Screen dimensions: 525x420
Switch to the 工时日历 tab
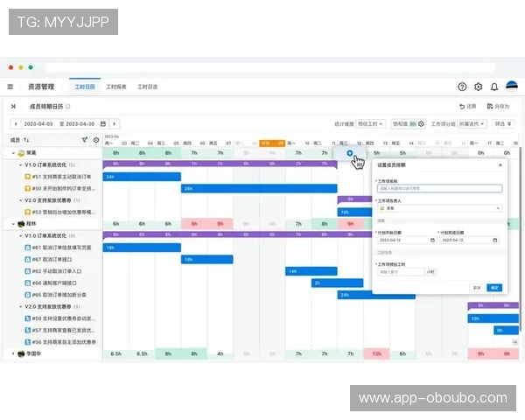(85, 87)
